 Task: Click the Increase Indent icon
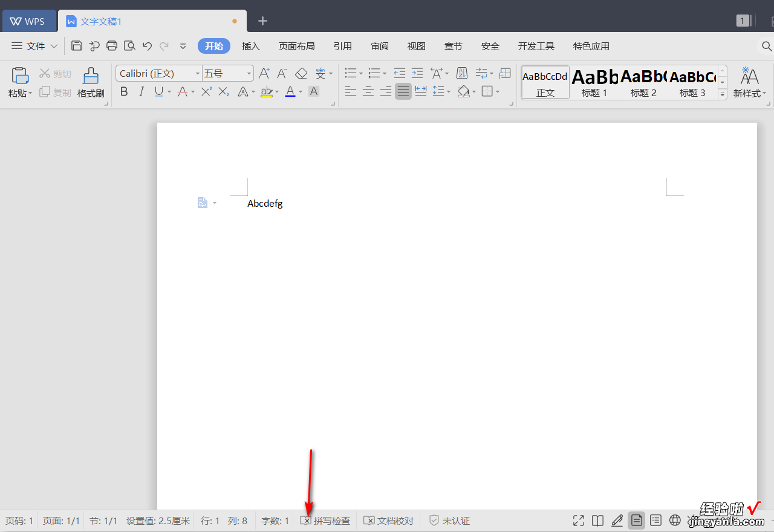point(417,74)
